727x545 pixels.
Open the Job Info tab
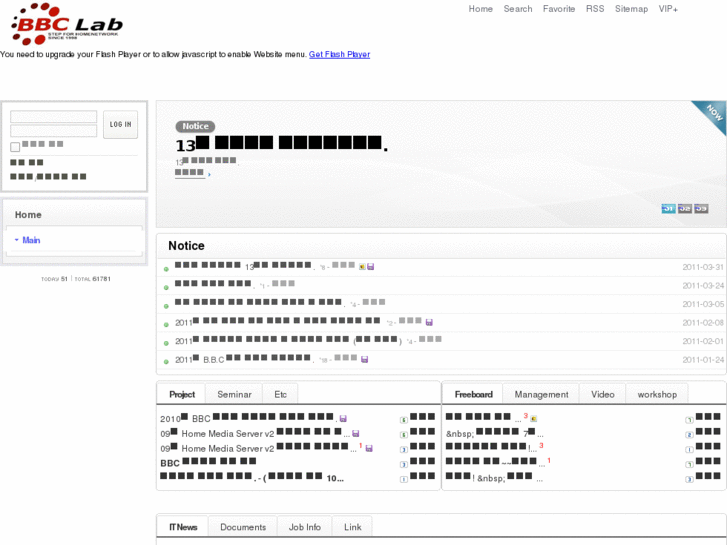pos(305,527)
